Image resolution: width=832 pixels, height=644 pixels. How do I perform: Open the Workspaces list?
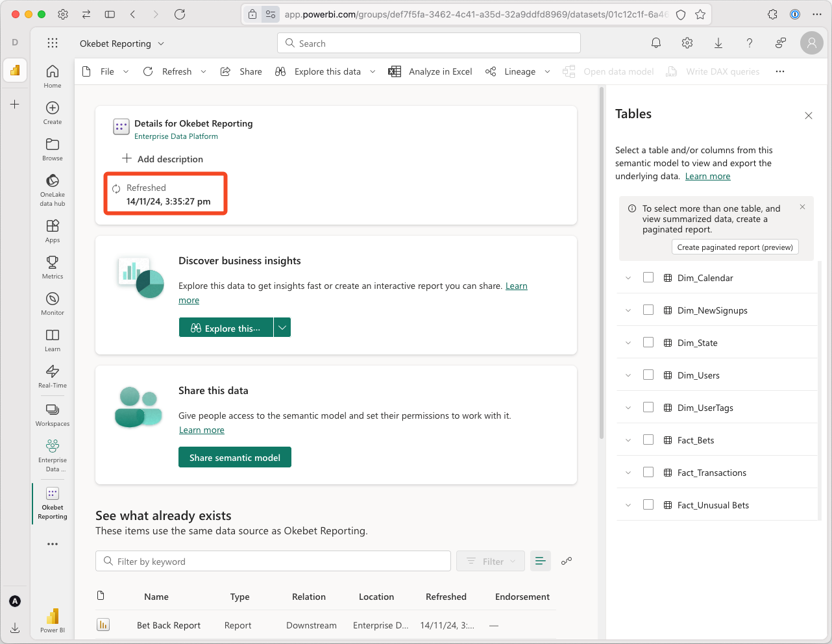pyautogui.click(x=53, y=414)
